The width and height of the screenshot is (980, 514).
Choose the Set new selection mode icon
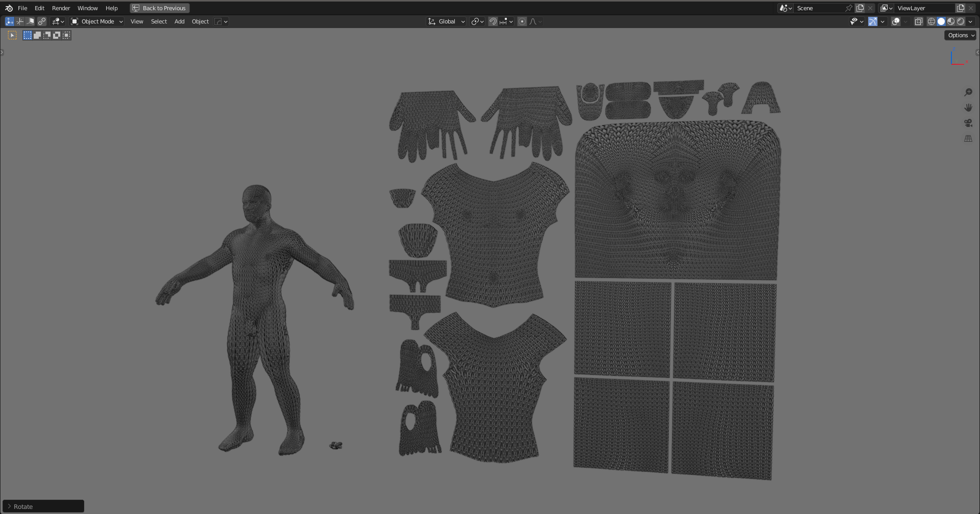pos(28,35)
